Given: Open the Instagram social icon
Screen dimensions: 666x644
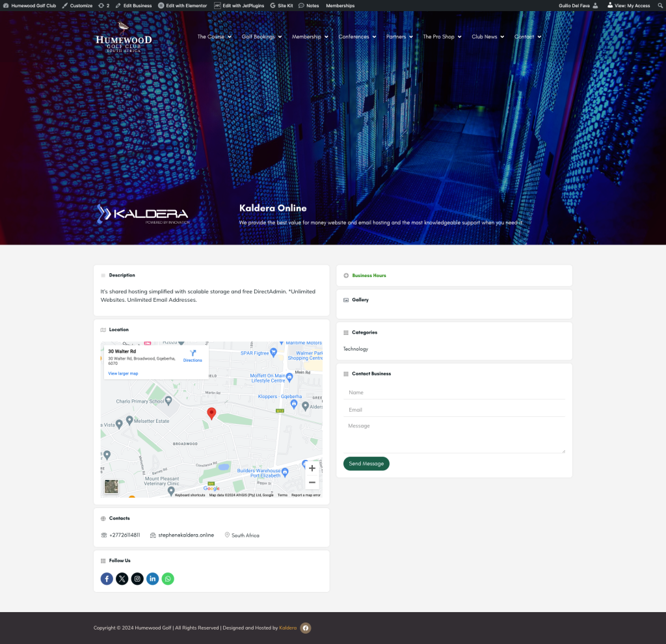Looking at the screenshot, I should [x=137, y=578].
